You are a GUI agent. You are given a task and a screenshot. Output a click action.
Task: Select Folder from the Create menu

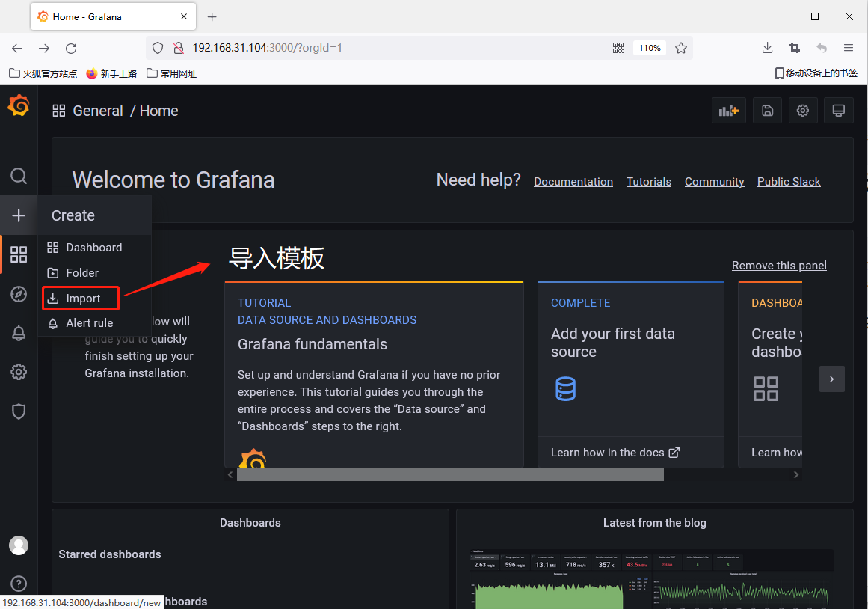tap(81, 273)
